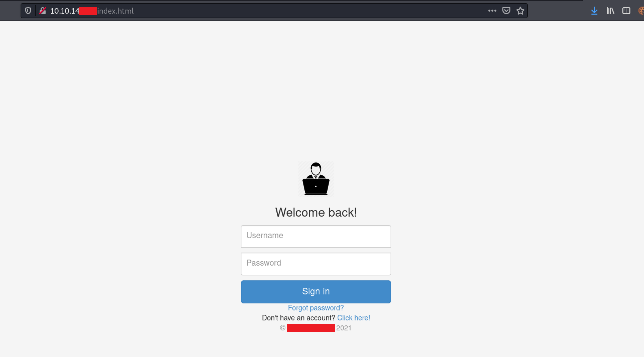
Task: Click the user-with-laptop logo image
Action: click(x=316, y=179)
